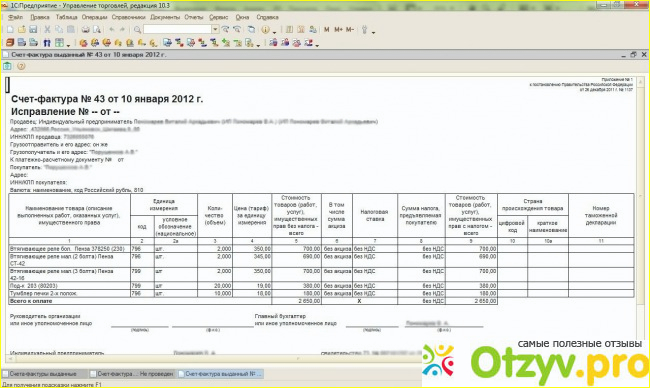Click into the toolbar search input field

(x=177, y=29)
